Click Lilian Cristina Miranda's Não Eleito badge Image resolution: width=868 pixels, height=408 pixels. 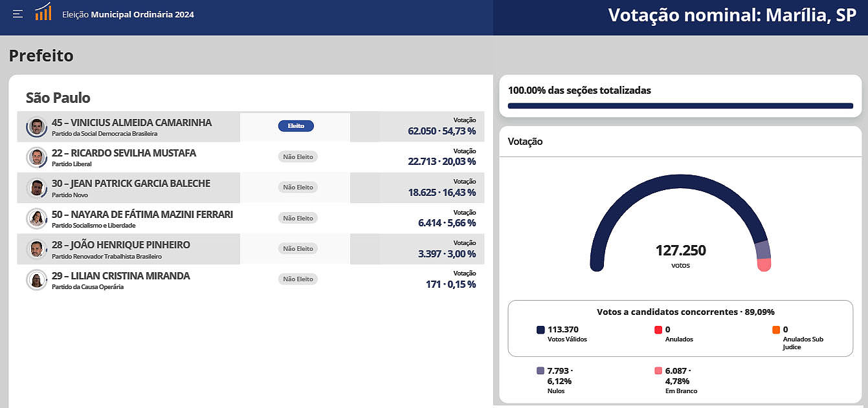(x=298, y=279)
